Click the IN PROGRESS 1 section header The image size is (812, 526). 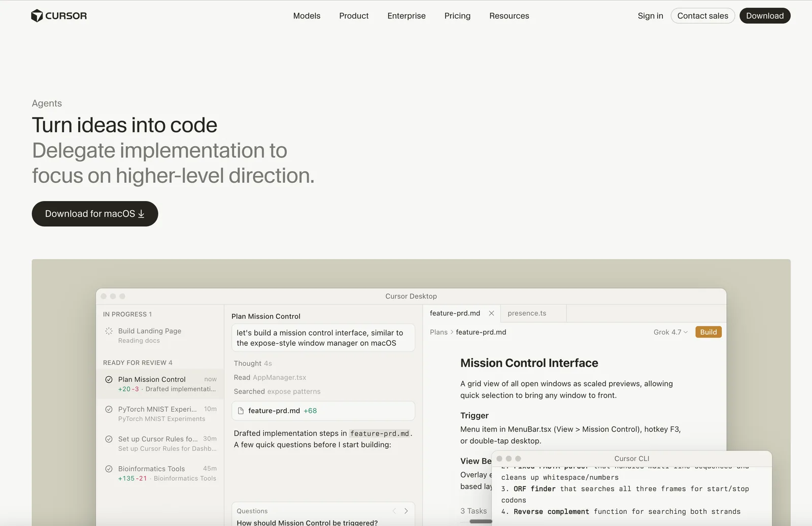(127, 314)
